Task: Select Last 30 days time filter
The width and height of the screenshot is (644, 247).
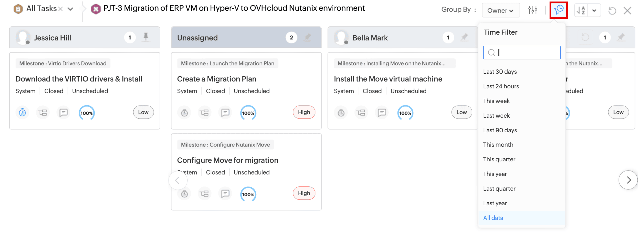Action: pos(500,72)
